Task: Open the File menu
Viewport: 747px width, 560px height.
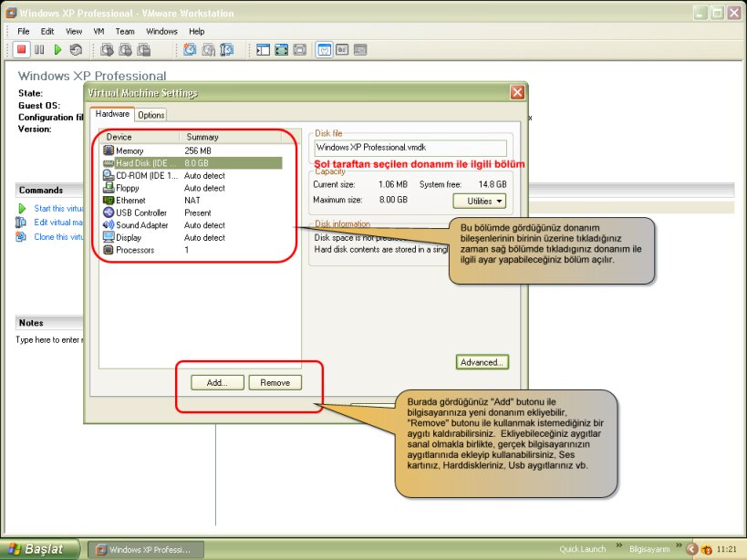Action: click(24, 31)
